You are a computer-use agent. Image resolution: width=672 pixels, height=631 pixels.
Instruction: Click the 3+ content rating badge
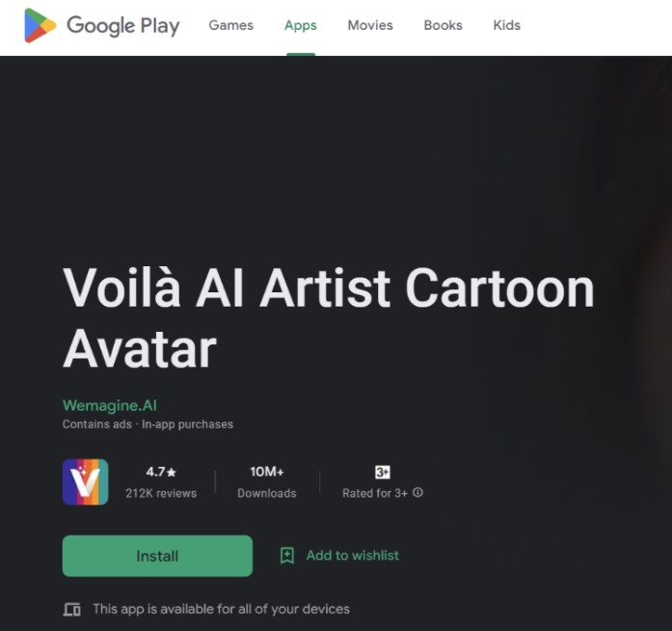[382, 472]
